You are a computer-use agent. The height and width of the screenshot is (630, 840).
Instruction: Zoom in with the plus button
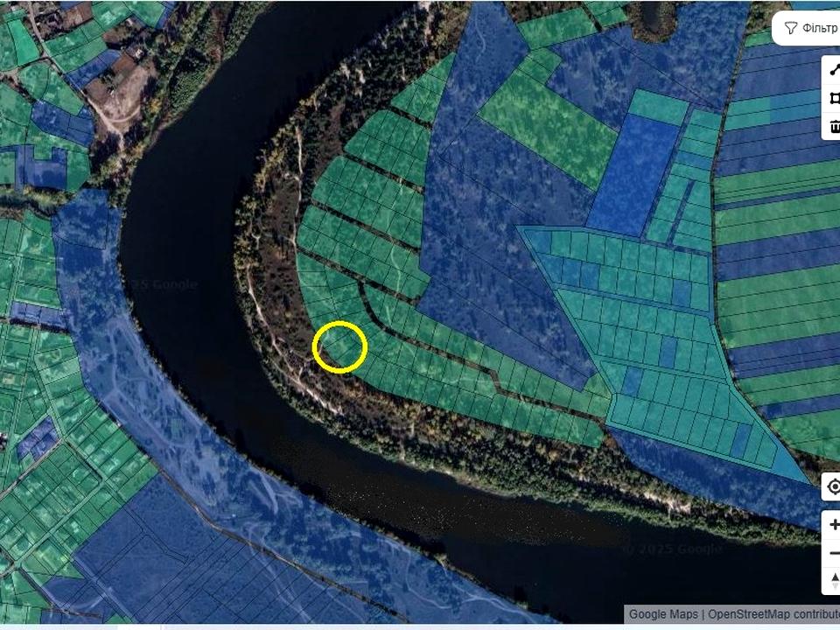(x=833, y=524)
